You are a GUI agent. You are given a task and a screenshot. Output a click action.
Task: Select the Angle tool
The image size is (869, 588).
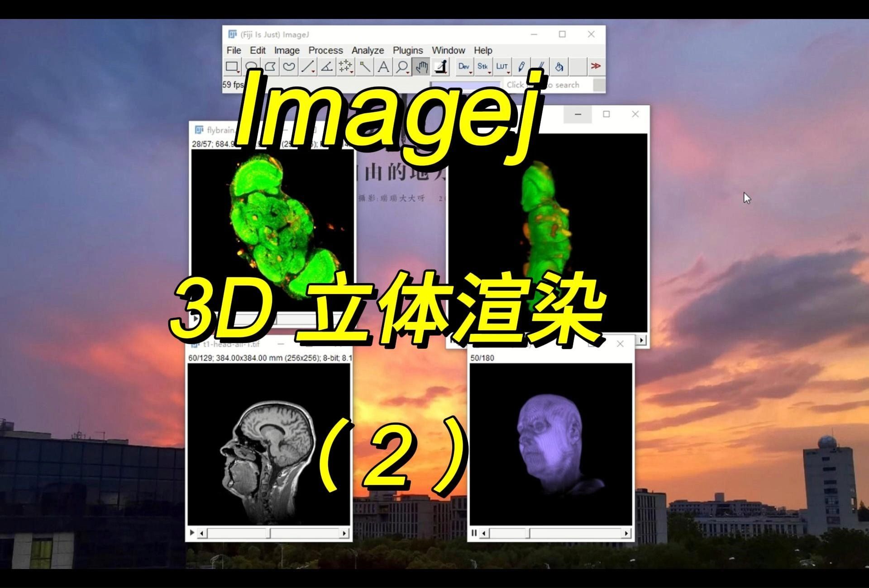(x=326, y=67)
